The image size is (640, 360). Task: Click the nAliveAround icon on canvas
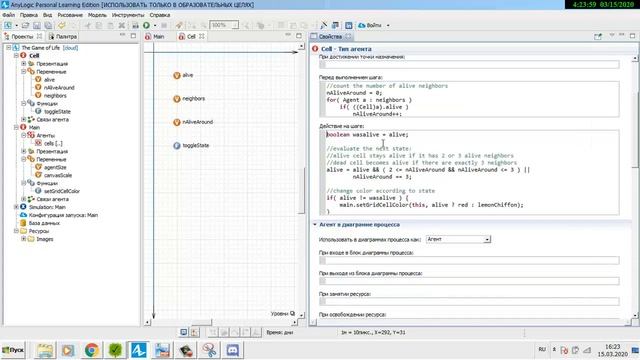point(177,122)
